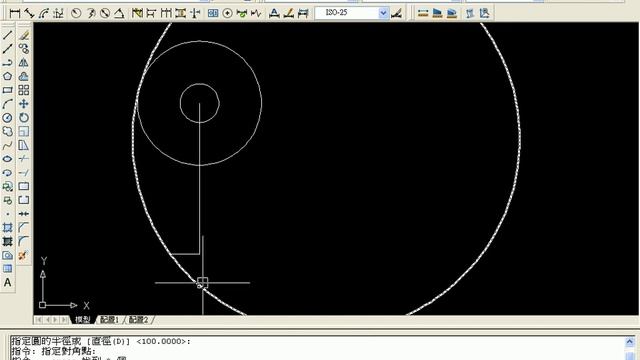Select the Aligned dimension tool

(29, 13)
